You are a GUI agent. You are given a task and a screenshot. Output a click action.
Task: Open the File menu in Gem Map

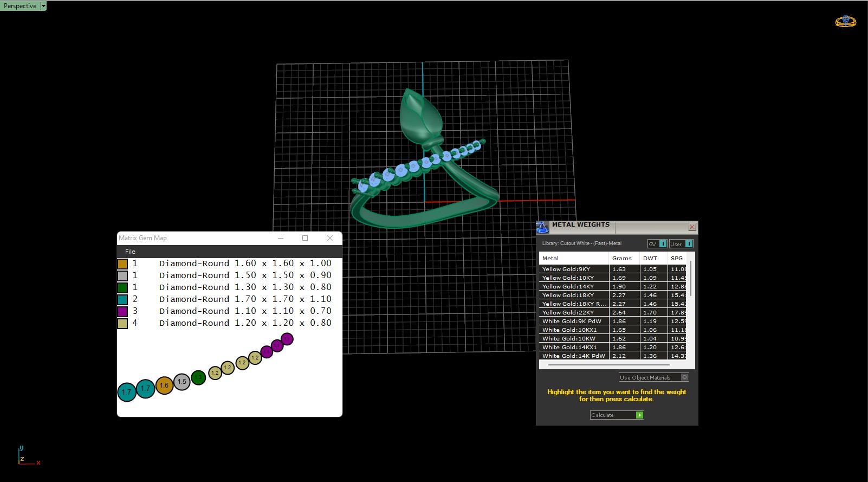(x=130, y=252)
